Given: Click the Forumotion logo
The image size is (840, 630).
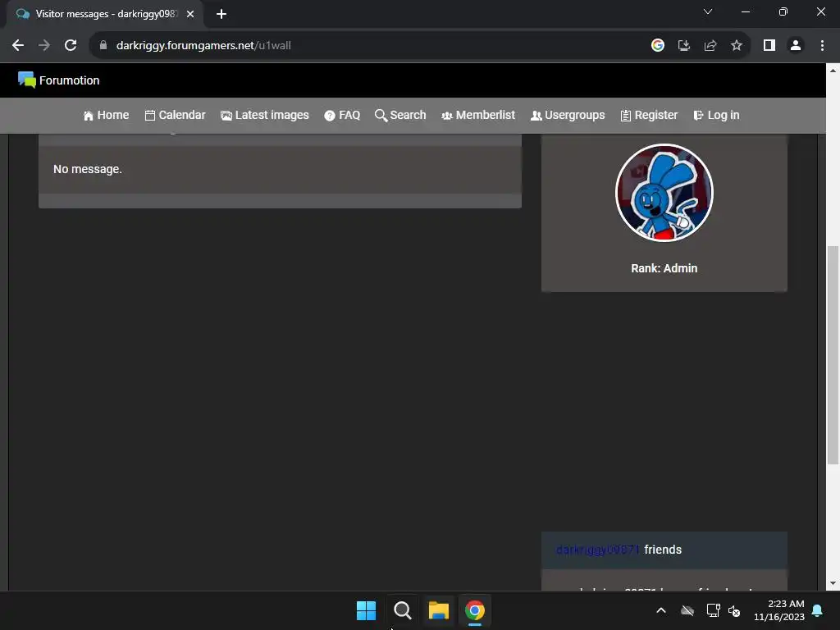Looking at the screenshot, I should [58, 80].
